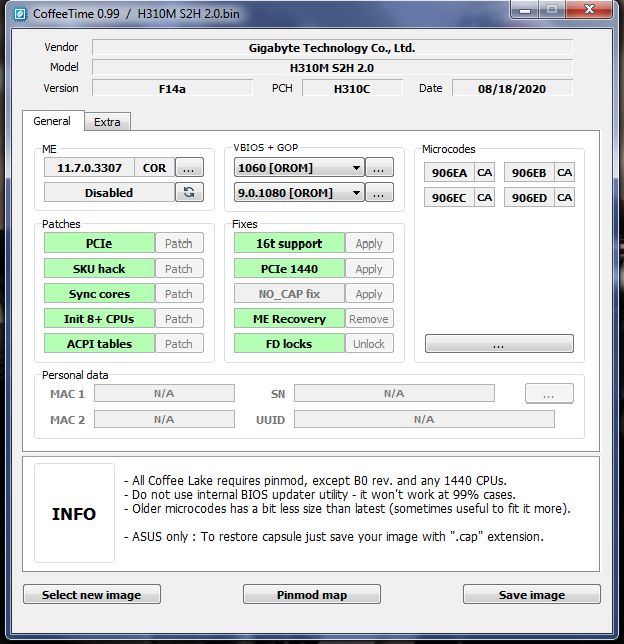Unlock the FD locks
The height and width of the screenshot is (644, 624).
tap(369, 344)
